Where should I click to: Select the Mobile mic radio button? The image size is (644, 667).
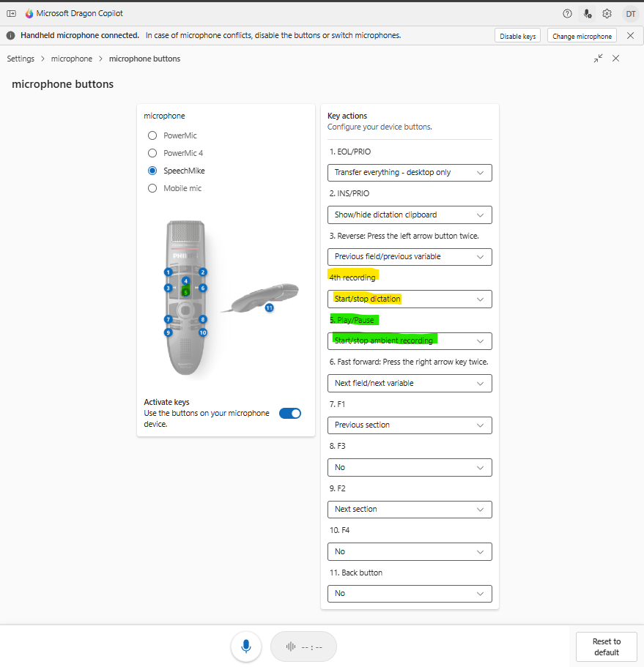[152, 188]
